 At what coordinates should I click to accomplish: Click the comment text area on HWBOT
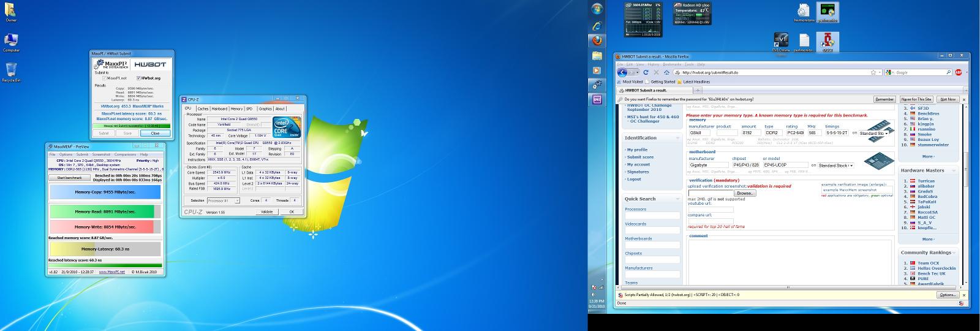coord(789,262)
